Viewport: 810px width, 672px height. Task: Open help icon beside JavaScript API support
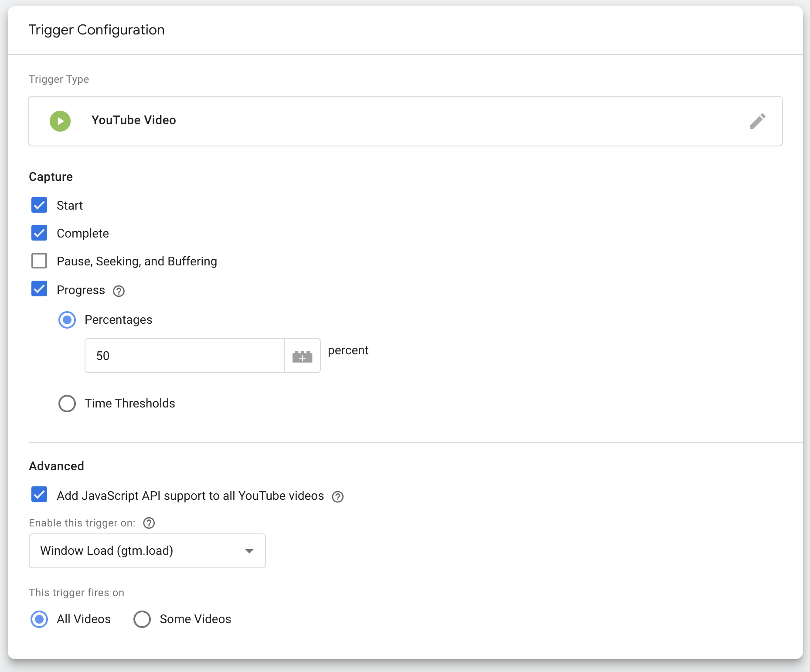(x=337, y=496)
